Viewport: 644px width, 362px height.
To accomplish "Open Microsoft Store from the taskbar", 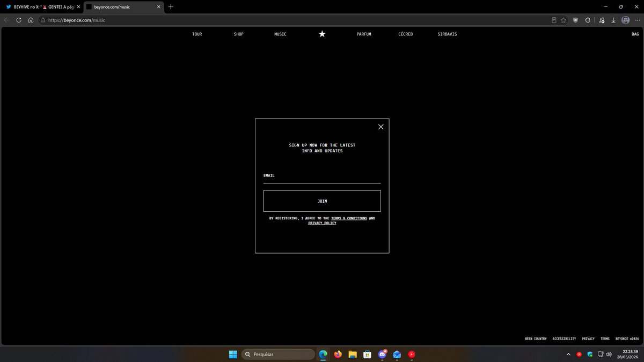I will [x=367, y=354].
